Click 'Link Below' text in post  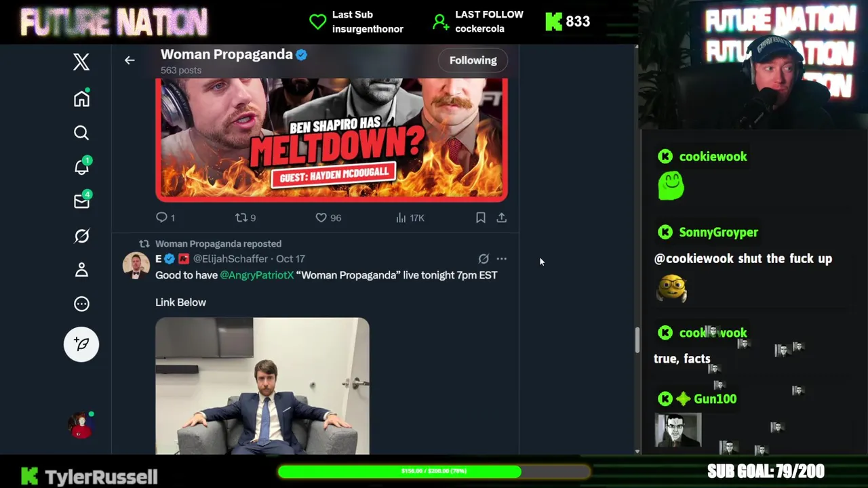click(180, 302)
